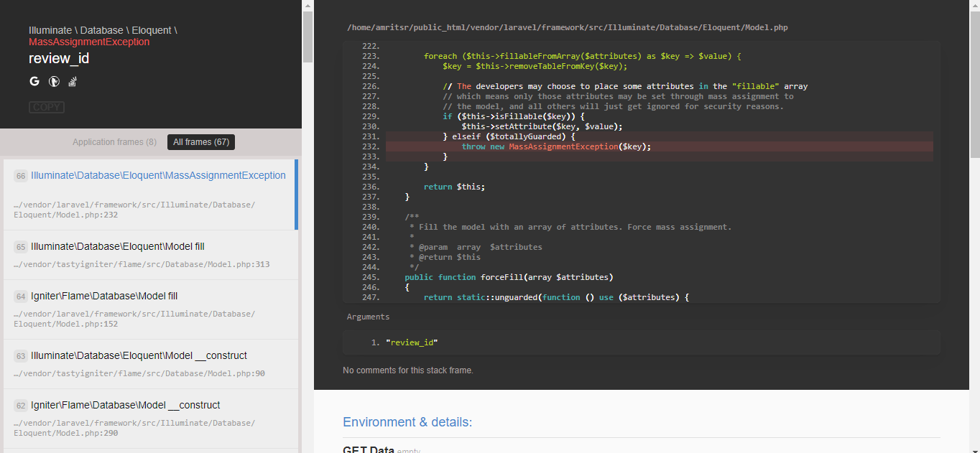This screenshot has width=980, height=453.
Task: Click the review_id argument value
Action: [x=412, y=342]
